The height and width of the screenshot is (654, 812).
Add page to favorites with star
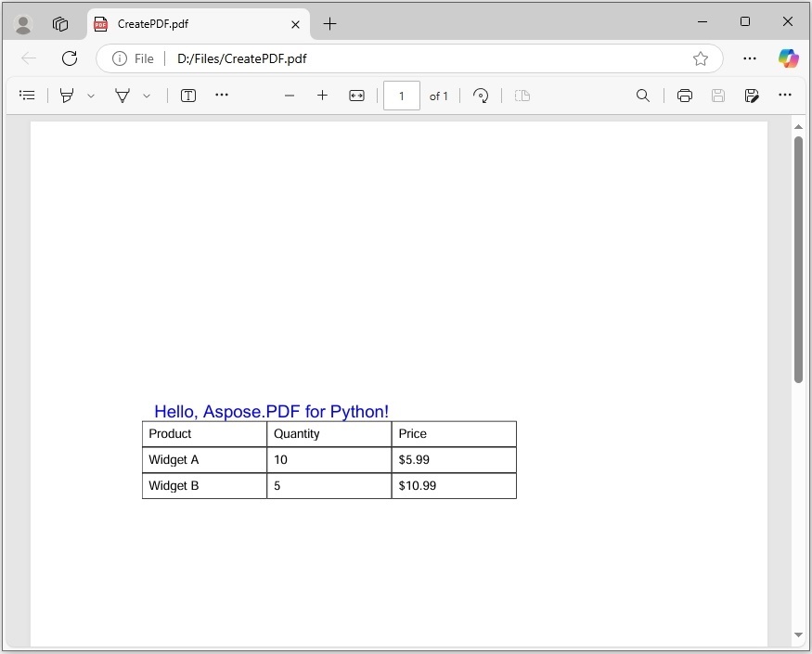(701, 58)
